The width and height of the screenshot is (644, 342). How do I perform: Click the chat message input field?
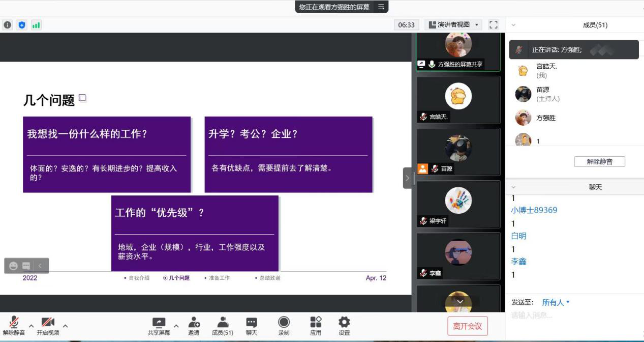pos(574,316)
